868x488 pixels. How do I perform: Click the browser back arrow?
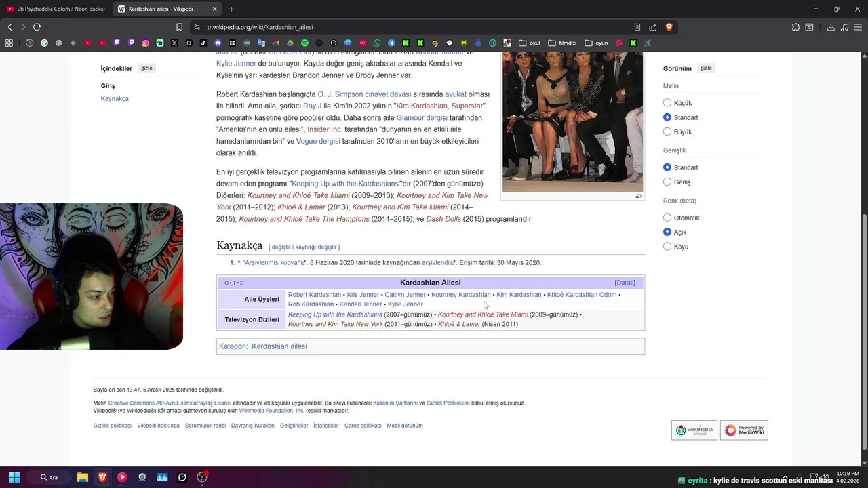point(9,27)
